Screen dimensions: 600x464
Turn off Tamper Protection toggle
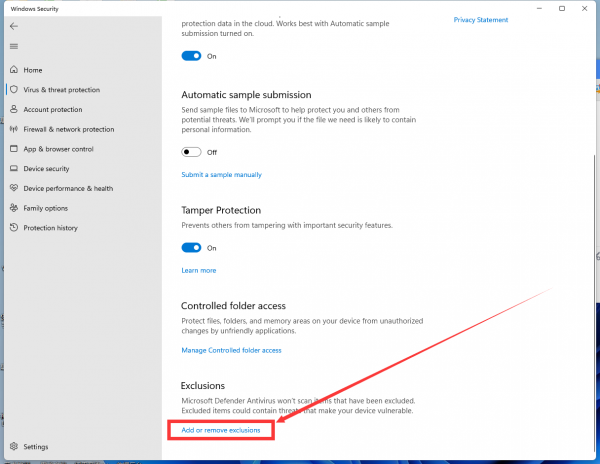coord(191,247)
